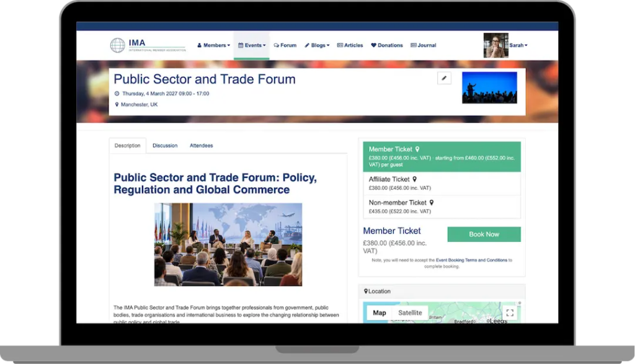Toggle fullscreen map view
The height and width of the screenshot is (364, 635).
pyautogui.click(x=510, y=313)
